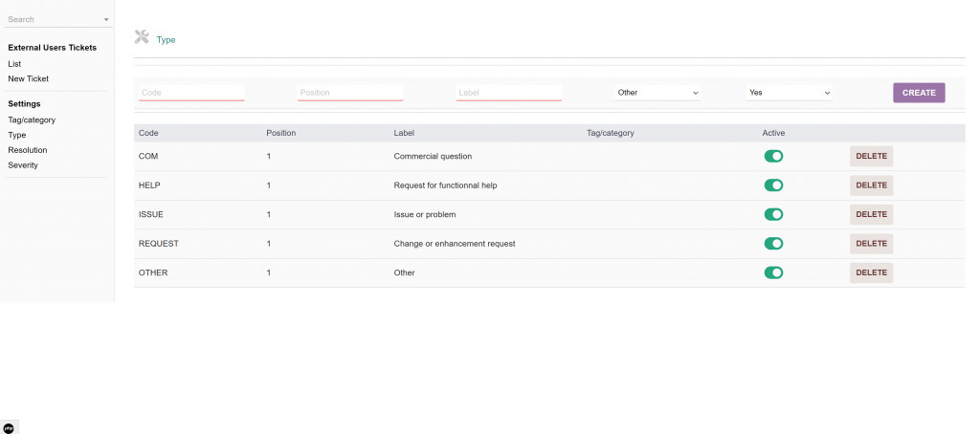Open the Search dropdown arrow in sidebar
Viewport: 980px width, 434px height.
pyautogui.click(x=106, y=20)
